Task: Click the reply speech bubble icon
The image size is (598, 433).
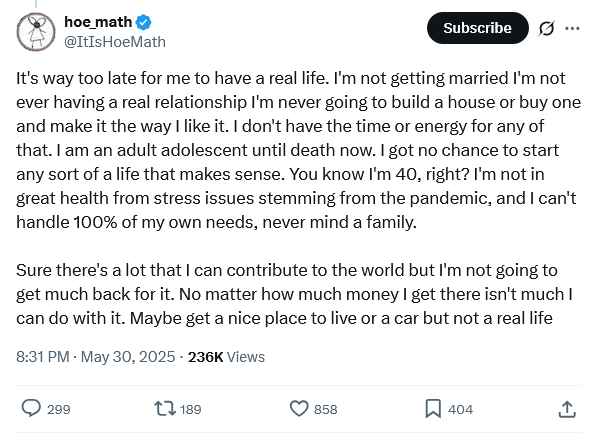Action: tap(31, 409)
